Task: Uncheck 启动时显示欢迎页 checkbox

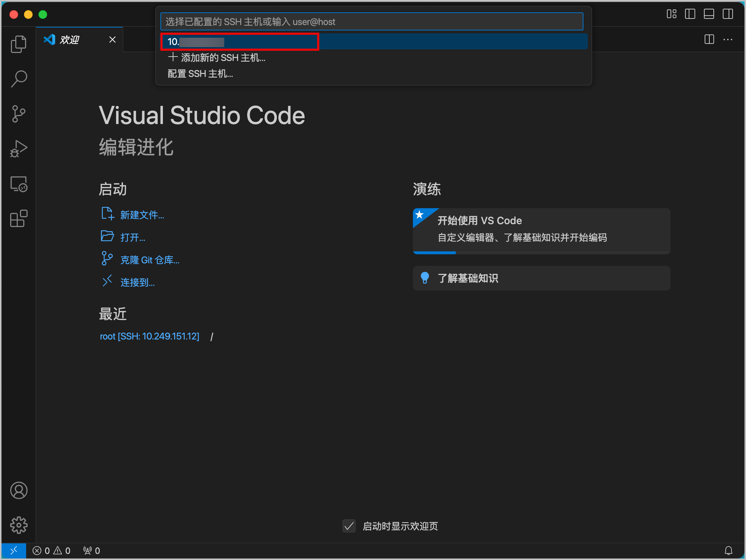Action: (x=349, y=526)
